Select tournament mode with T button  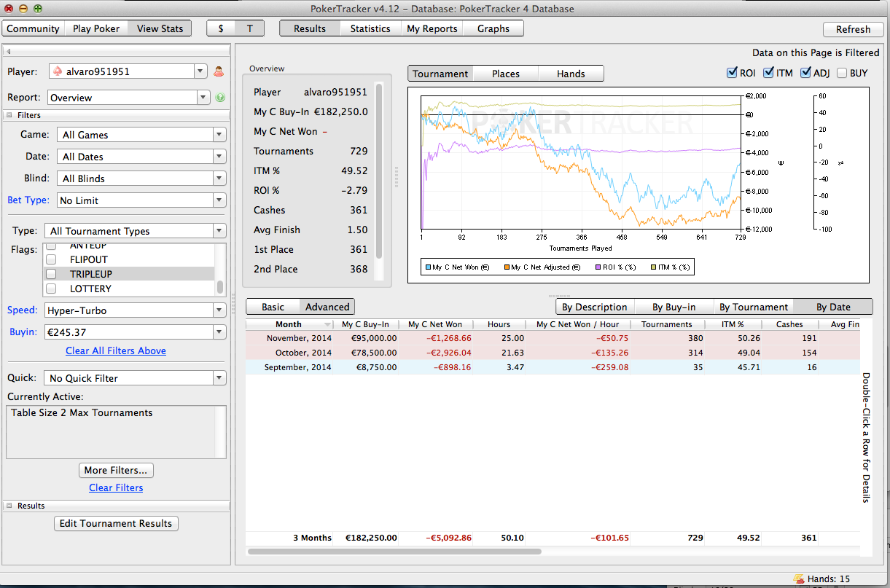click(x=250, y=28)
